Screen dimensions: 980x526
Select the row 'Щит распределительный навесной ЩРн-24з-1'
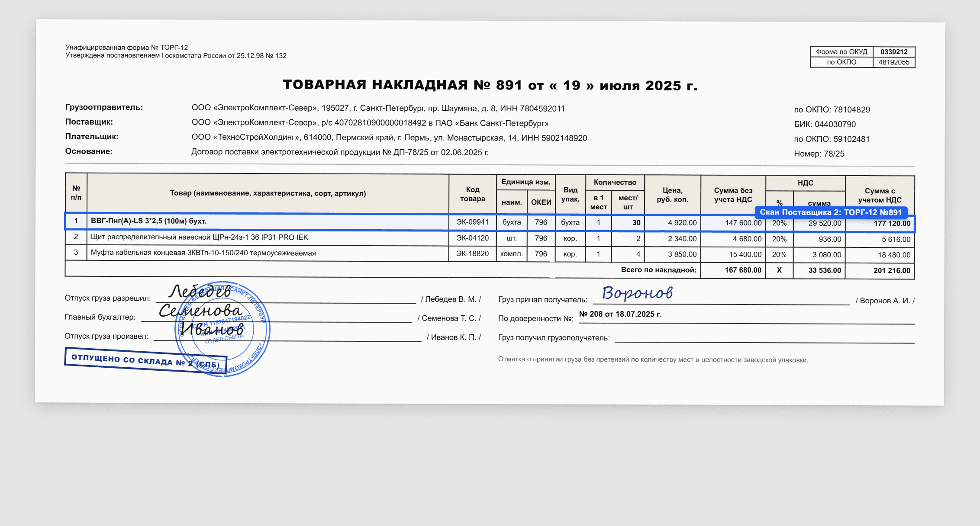[x=490, y=238]
